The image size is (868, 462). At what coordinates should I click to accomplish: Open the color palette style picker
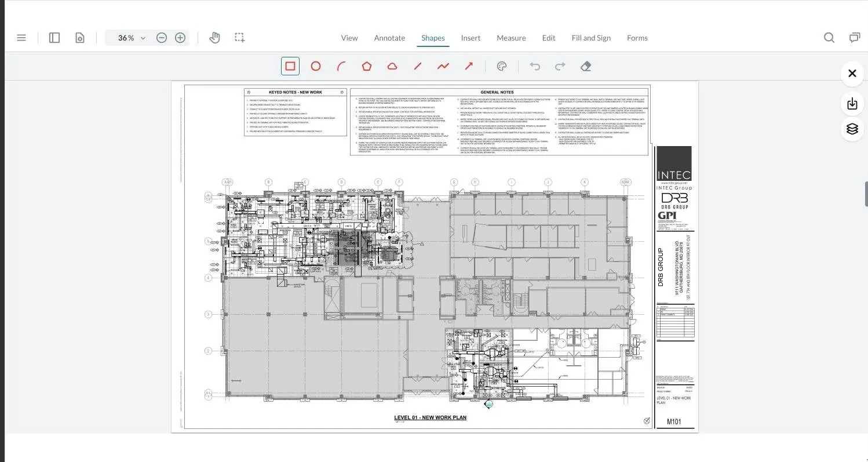tap(502, 66)
